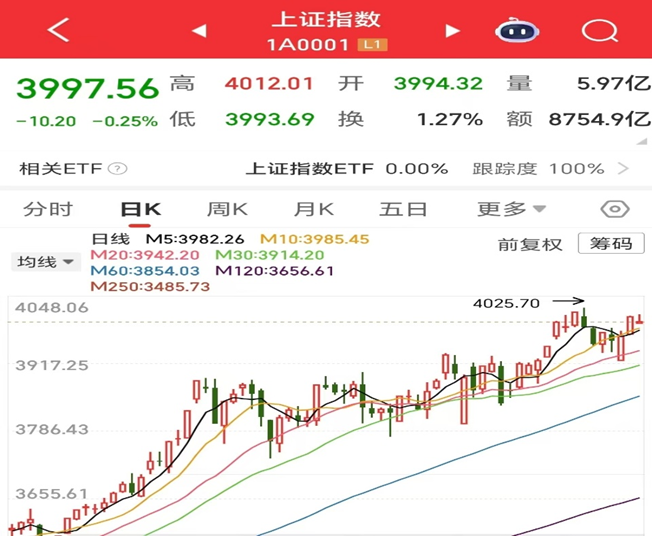Tap the L1 level badge
The height and width of the screenshot is (536, 652).
click(373, 44)
